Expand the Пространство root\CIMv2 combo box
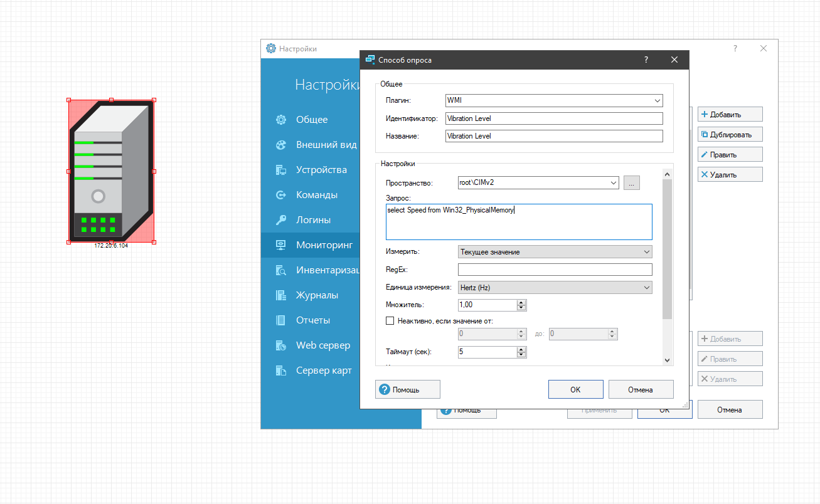Image resolution: width=820 pixels, height=504 pixels. tap(614, 182)
